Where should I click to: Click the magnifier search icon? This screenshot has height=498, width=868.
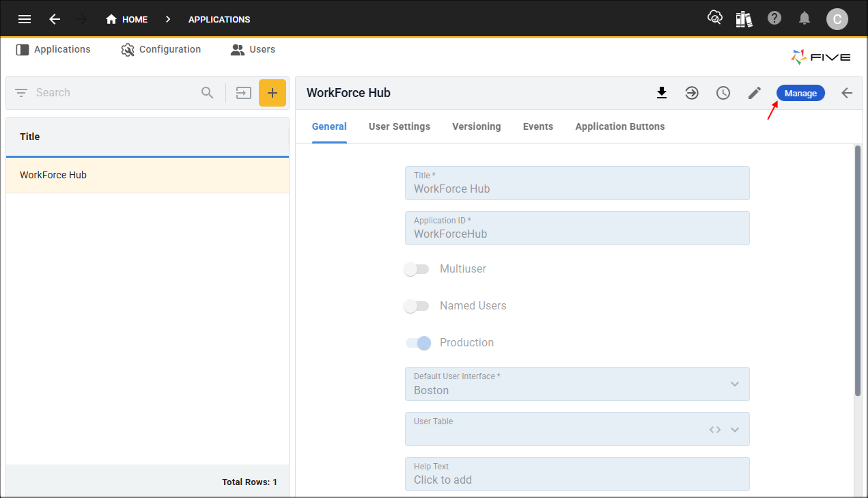coord(208,93)
